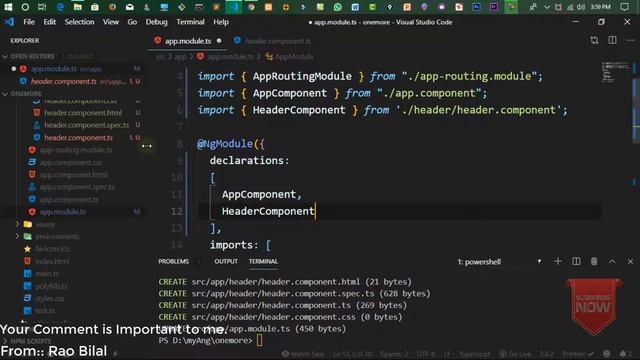Screen dimensions: 640x360
Task: Click the app breadcrumb folder
Action: [180, 57]
